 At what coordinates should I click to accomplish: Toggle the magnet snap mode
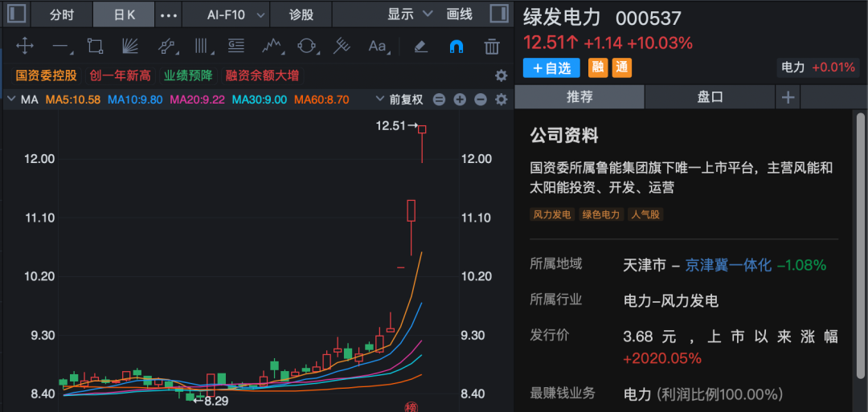click(457, 47)
